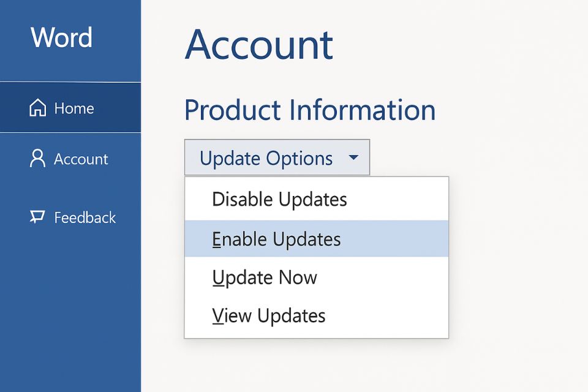Click the Product Information heading
Image resolution: width=588 pixels, height=392 pixels.
coord(311,110)
